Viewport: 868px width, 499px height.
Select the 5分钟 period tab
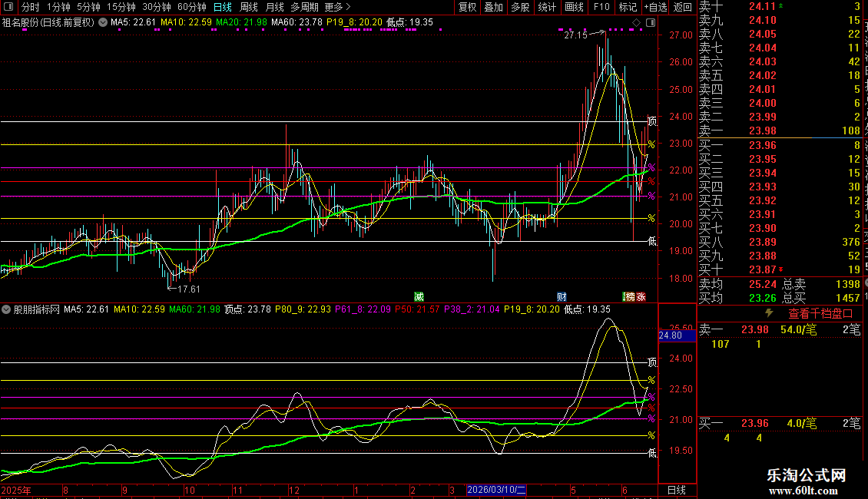pos(88,7)
